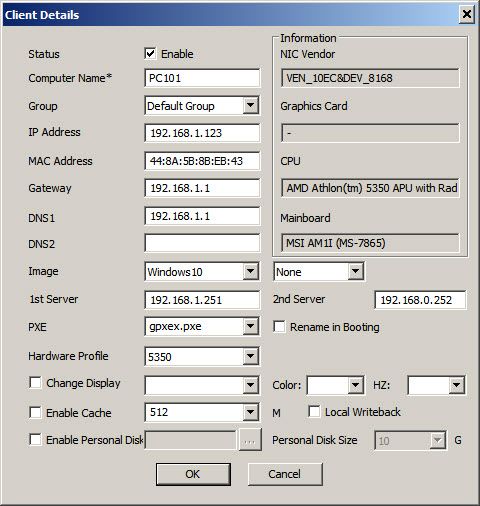Uncheck the Status Enable checkbox

tap(150, 54)
